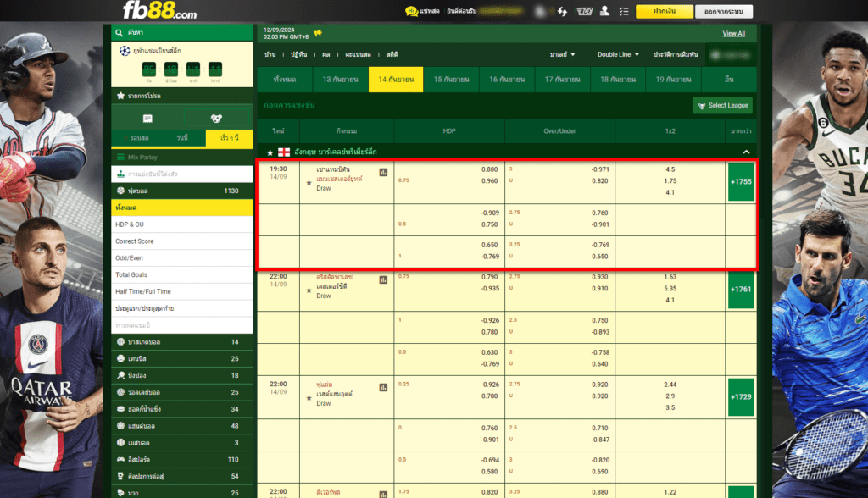Screen dimensions: 868x498
Task: Open the Odd/Even market filter
Action: coord(182,257)
